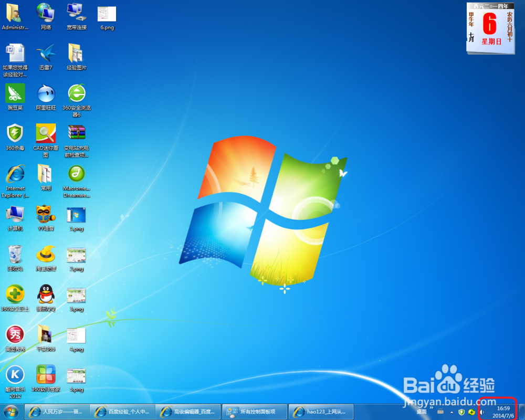Expand the 桌面 toolbar chevron
The image size is (525, 420).
point(431,407)
